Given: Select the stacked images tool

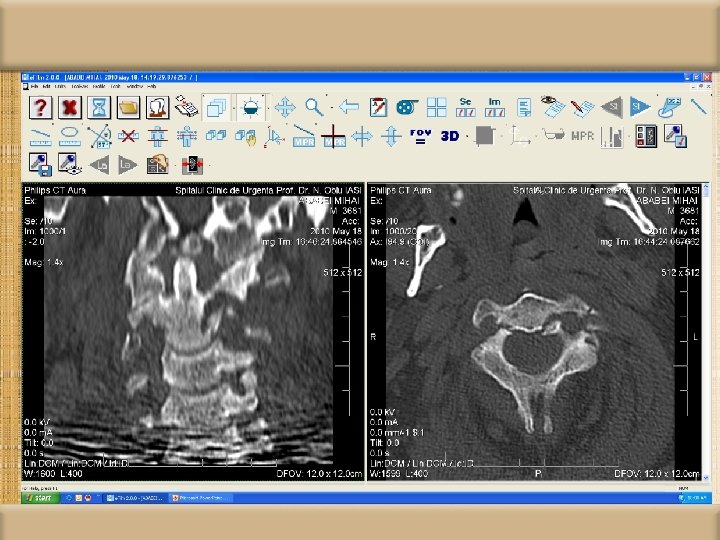Looking at the screenshot, I should 216,107.
